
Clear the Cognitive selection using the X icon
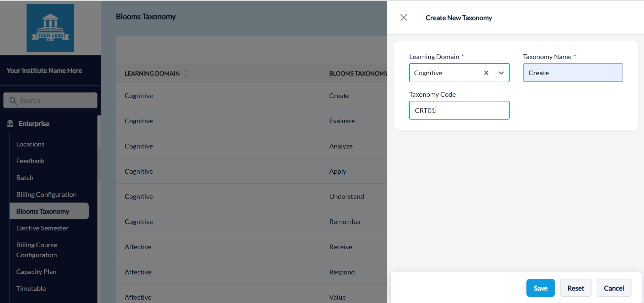[486, 73]
